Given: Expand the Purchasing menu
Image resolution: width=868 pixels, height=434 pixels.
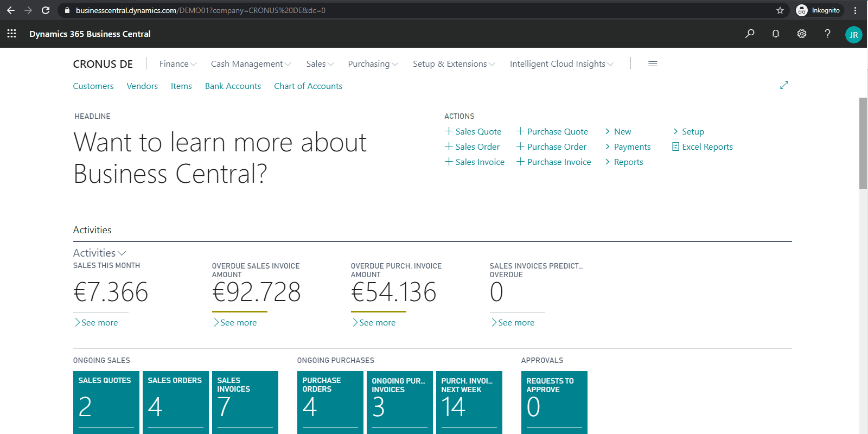Looking at the screenshot, I should point(373,64).
